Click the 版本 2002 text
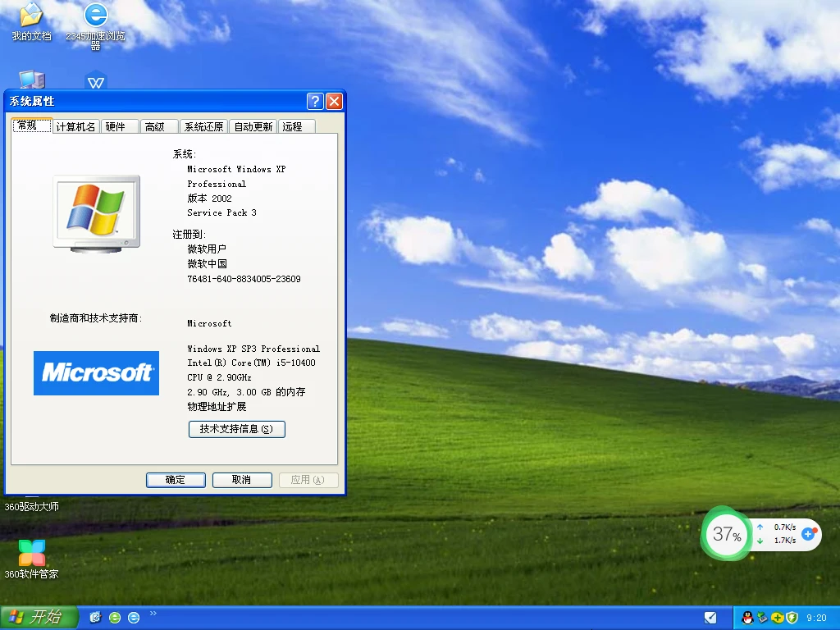 pyautogui.click(x=209, y=199)
